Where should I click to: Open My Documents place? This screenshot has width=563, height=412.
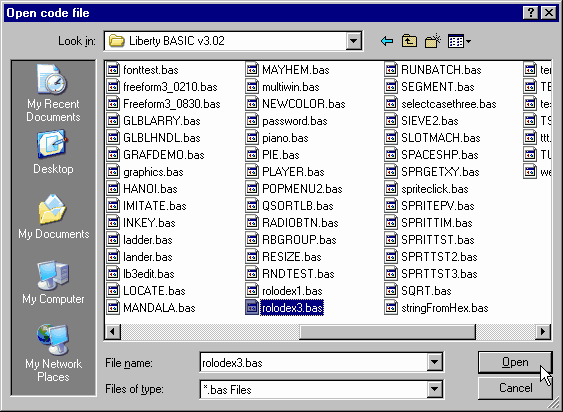(x=53, y=217)
